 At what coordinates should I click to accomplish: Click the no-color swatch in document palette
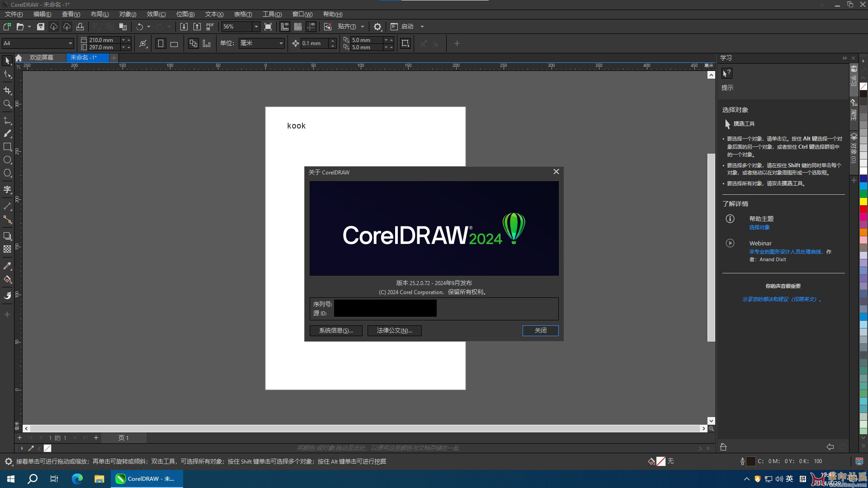(47, 448)
